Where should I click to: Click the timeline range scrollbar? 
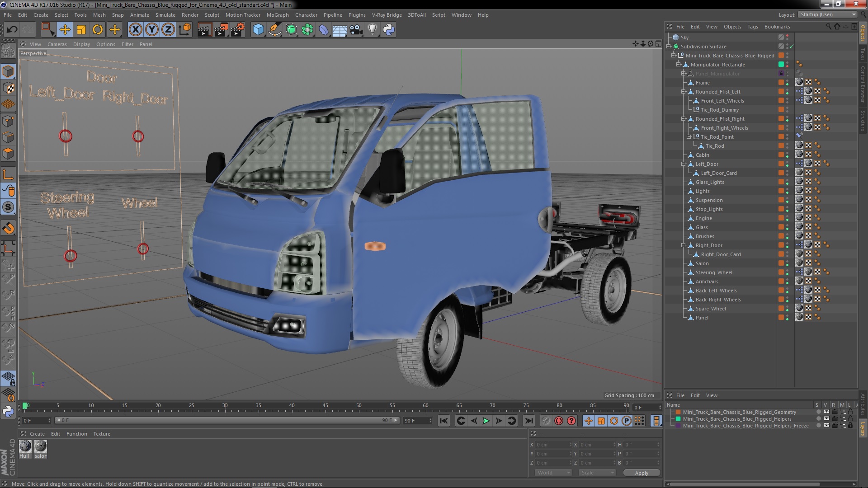227,420
